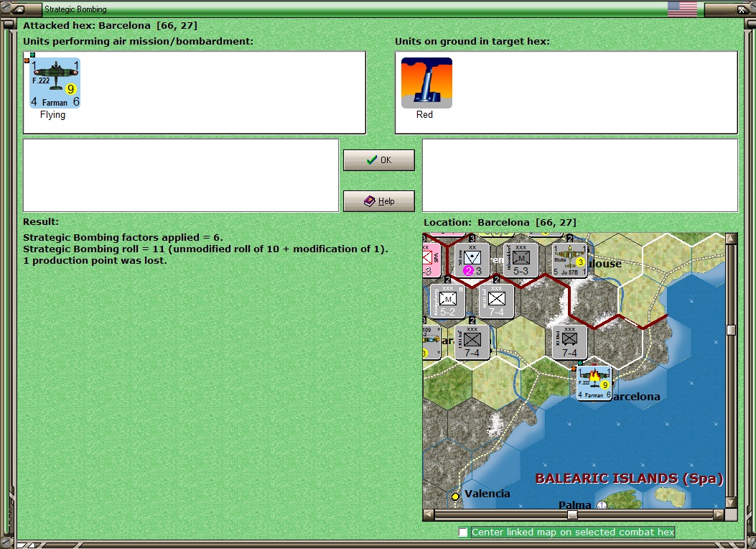Image resolution: width=756 pixels, height=549 pixels.
Task: Select the 2-3 division counter with magenta marker
Action: 472,261
